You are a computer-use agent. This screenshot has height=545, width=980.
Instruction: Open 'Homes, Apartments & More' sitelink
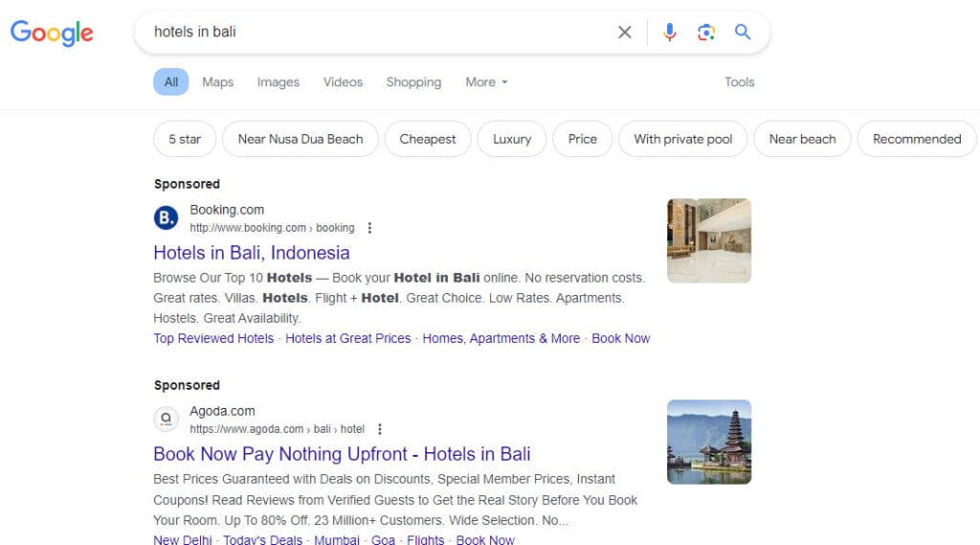tap(501, 338)
